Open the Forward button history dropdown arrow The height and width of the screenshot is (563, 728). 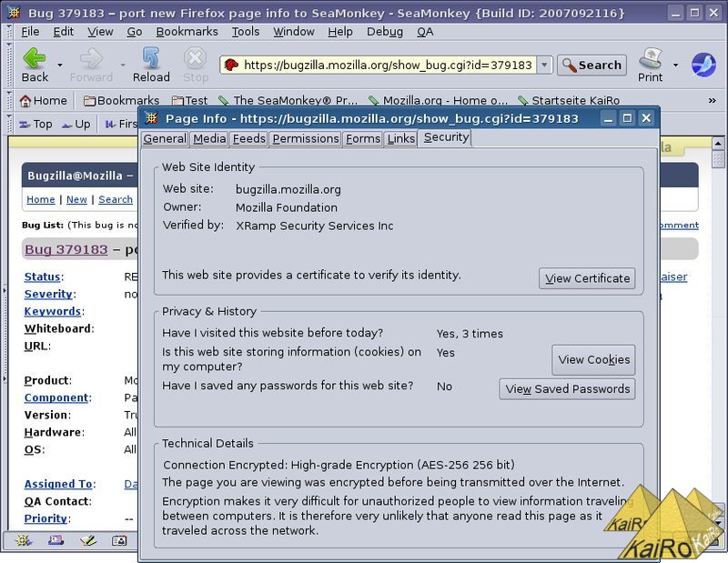tap(123, 65)
